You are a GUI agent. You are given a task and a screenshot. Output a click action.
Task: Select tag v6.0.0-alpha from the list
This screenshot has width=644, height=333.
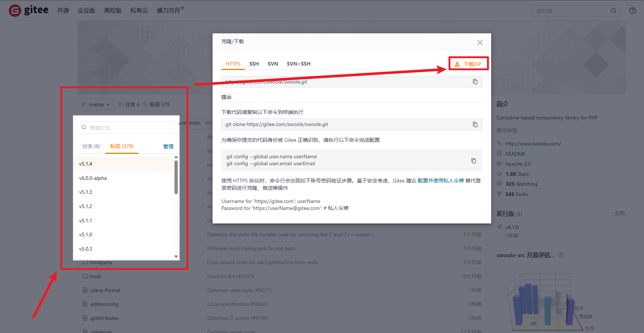pyautogui.click(x=93, y=178)
